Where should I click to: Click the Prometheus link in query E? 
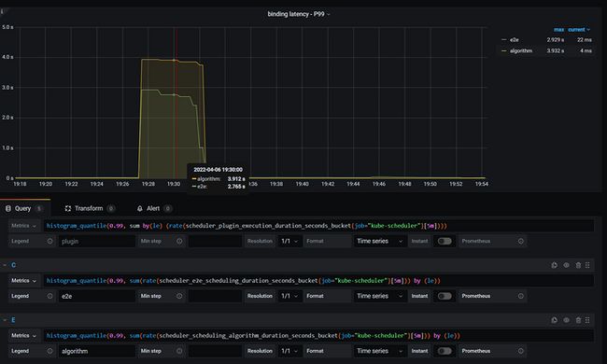pos(475,351)
